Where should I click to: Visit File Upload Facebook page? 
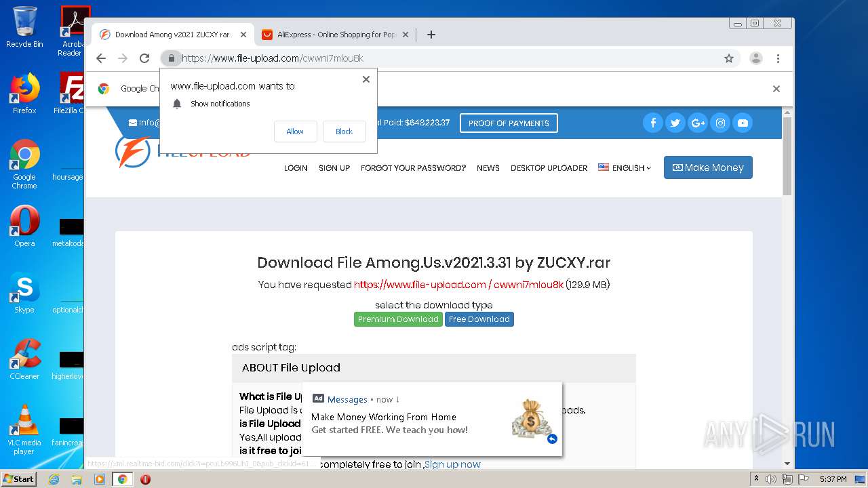click(652, 123)
